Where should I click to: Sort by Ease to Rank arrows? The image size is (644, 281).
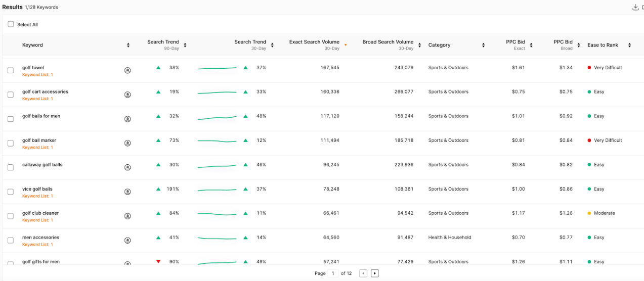629,45
